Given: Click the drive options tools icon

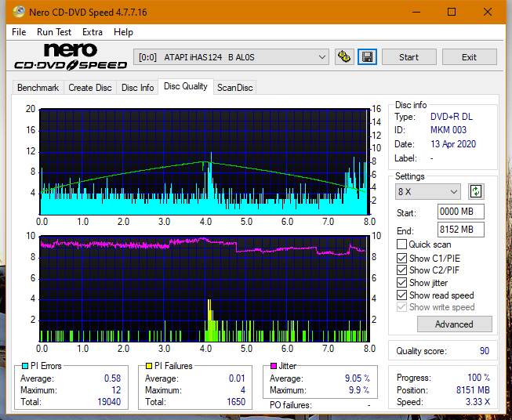Looking at the screenshot, I should click(x=344, y=57).
